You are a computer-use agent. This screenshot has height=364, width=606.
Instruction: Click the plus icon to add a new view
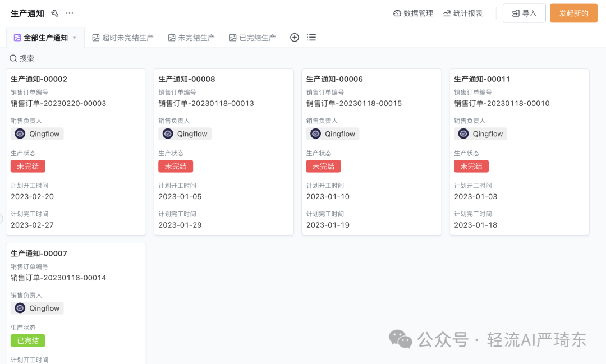click(x=294, y=37)
